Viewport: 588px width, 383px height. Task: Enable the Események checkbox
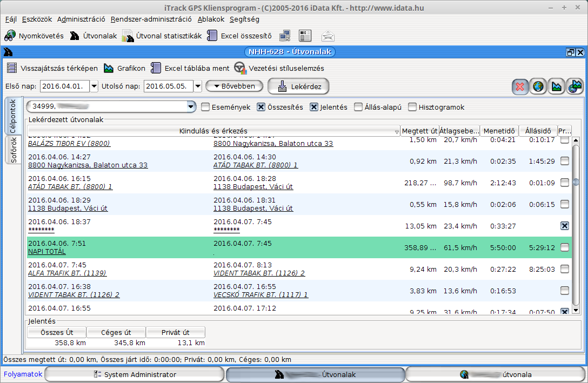[x=205, y=107]
